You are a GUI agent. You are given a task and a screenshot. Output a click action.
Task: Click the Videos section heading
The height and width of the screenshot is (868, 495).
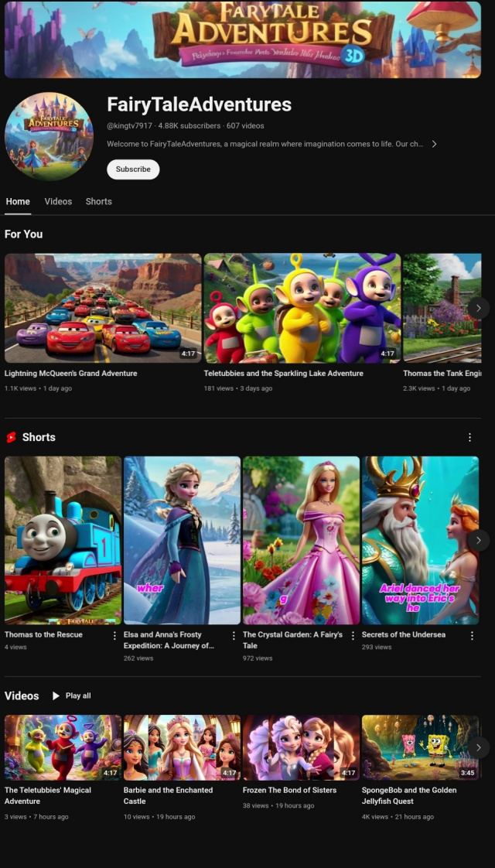(22, 695)
